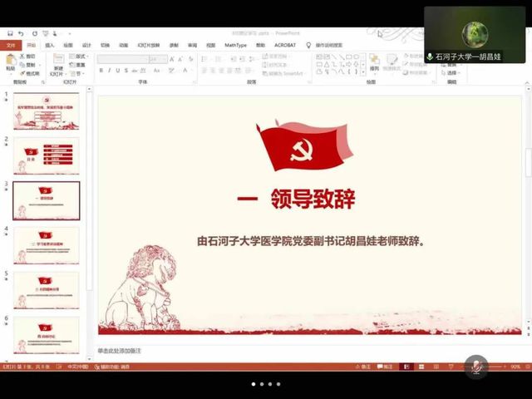
Task: Select the triangle shape in shapes gallery
Action: [326, 64]
